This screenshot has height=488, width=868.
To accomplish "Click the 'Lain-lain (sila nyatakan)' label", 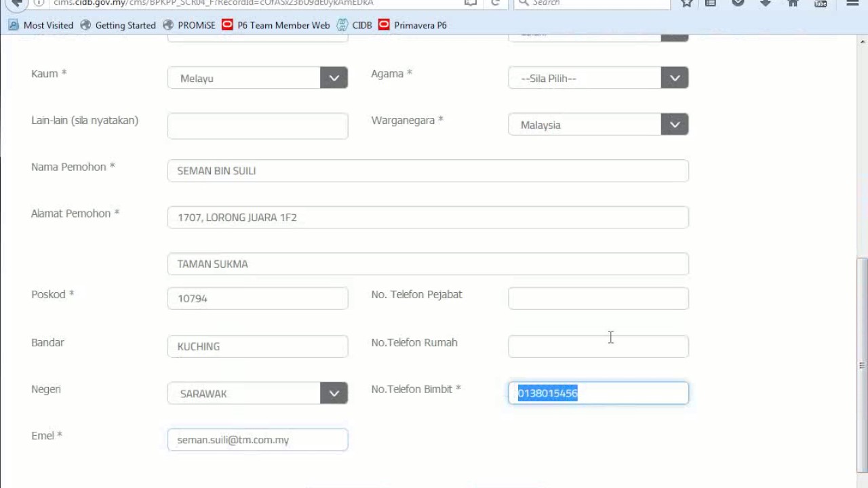I will 85,120.
